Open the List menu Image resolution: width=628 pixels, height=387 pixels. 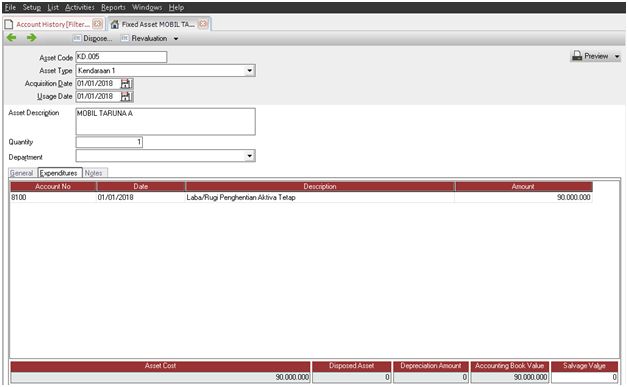click(53, 7)
